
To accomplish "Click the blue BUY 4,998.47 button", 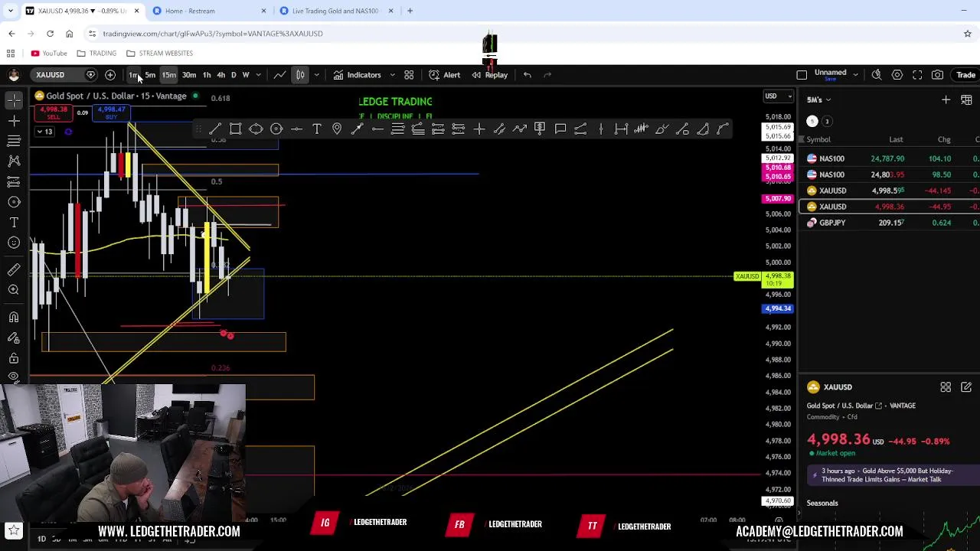I will click(x=112, y=112).
